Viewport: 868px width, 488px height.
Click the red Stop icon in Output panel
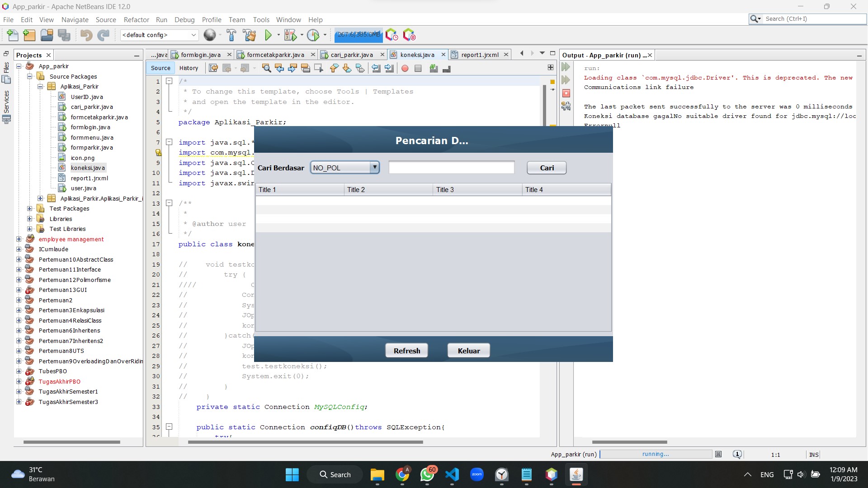(x=566, y=93)
